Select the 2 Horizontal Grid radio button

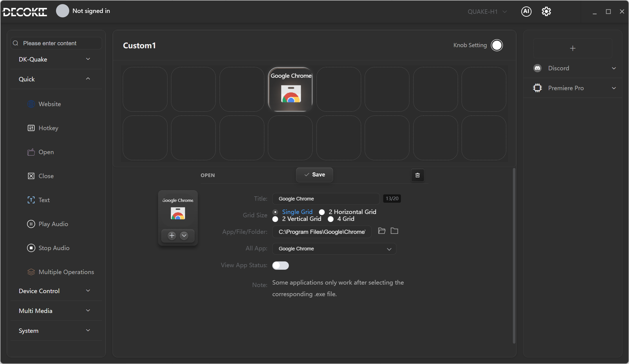point(322,212)
